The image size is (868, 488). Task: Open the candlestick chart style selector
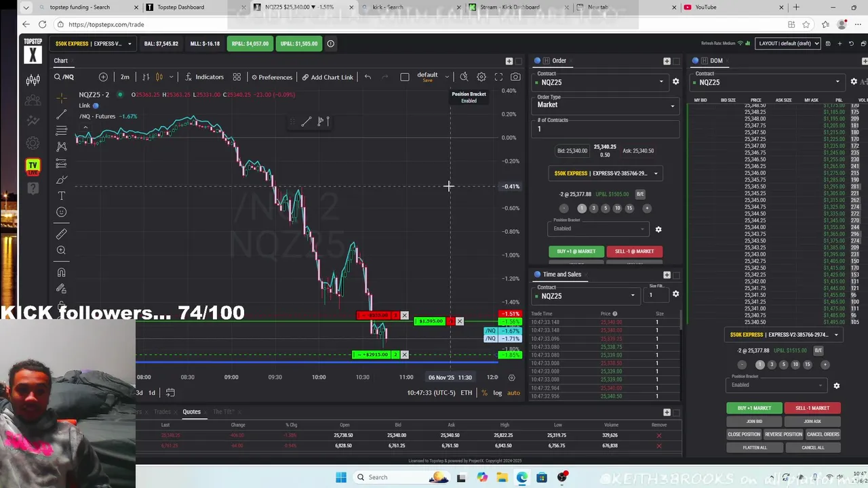point(159,77)
